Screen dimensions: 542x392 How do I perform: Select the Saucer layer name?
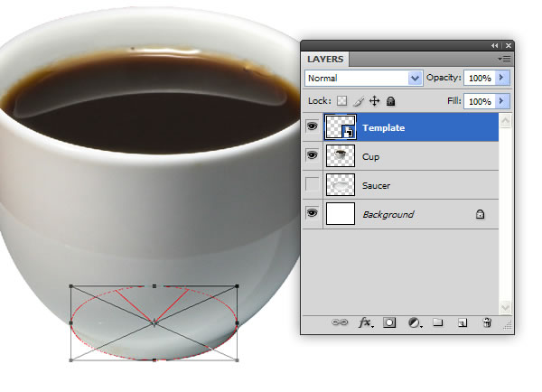376,186
